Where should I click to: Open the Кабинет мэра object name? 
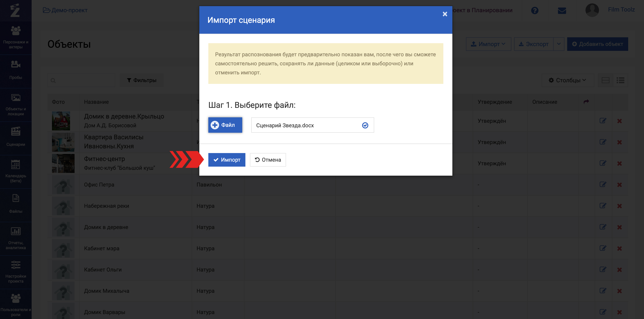point(101,248)
